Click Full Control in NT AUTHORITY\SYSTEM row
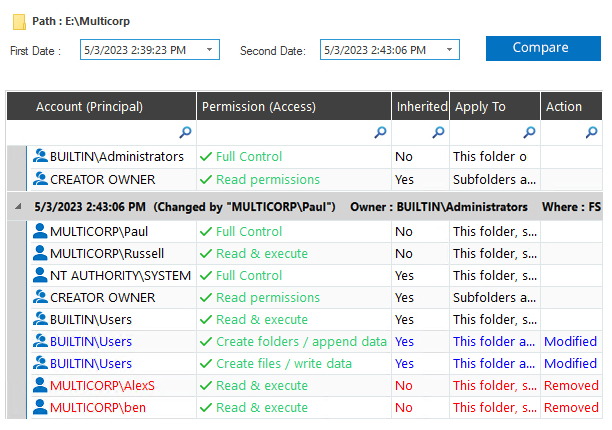The height and width of the screenshot is (430, 612). (249, 275)
